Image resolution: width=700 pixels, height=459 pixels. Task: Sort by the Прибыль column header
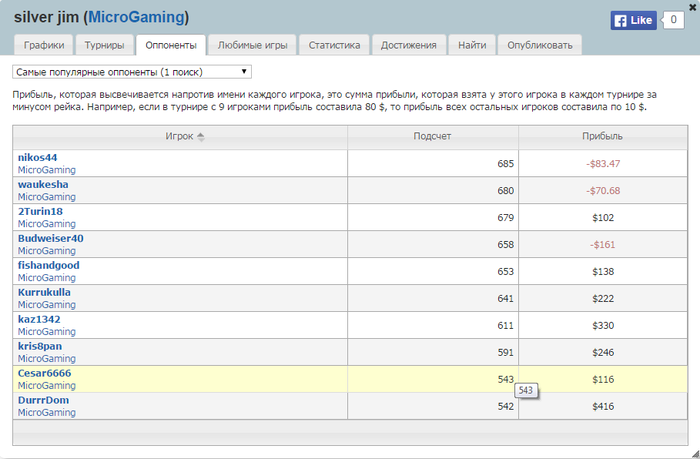[602, 137]
